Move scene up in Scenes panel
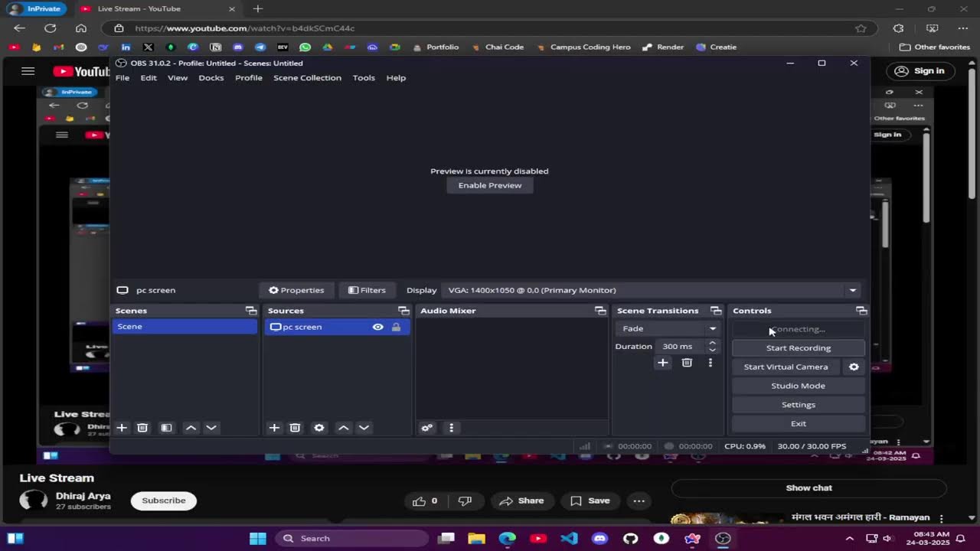Screen dimensions: 980x551 pos(191,428)
